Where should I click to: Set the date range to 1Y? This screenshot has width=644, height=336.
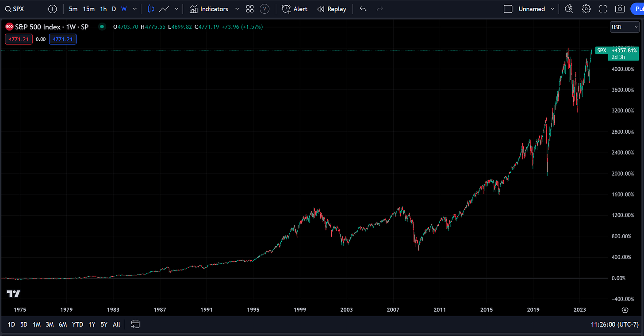92,324
